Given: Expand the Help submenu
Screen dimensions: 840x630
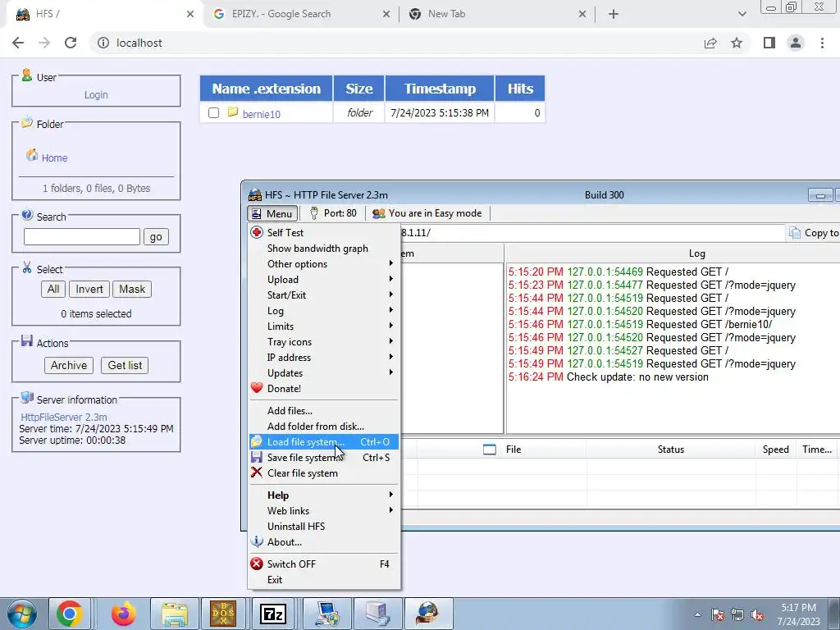Looking at the screenshot, I should 323,495.
